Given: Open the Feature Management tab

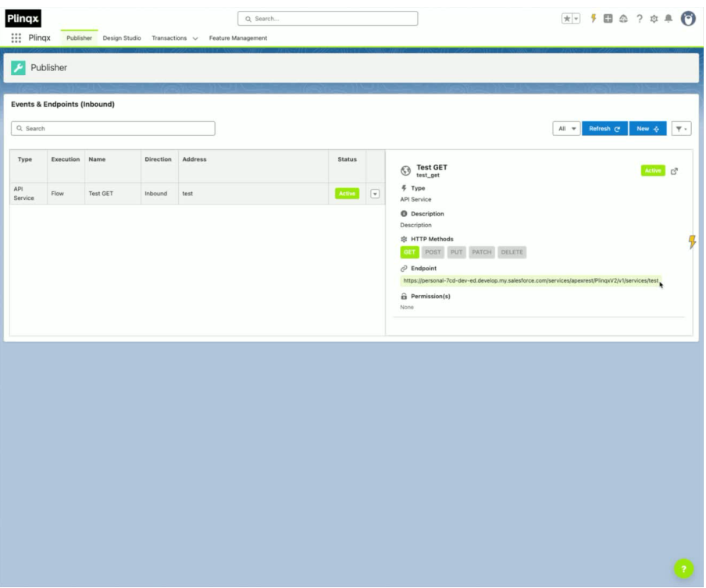Looking at the screenshot, I should [x=237, y=37].
